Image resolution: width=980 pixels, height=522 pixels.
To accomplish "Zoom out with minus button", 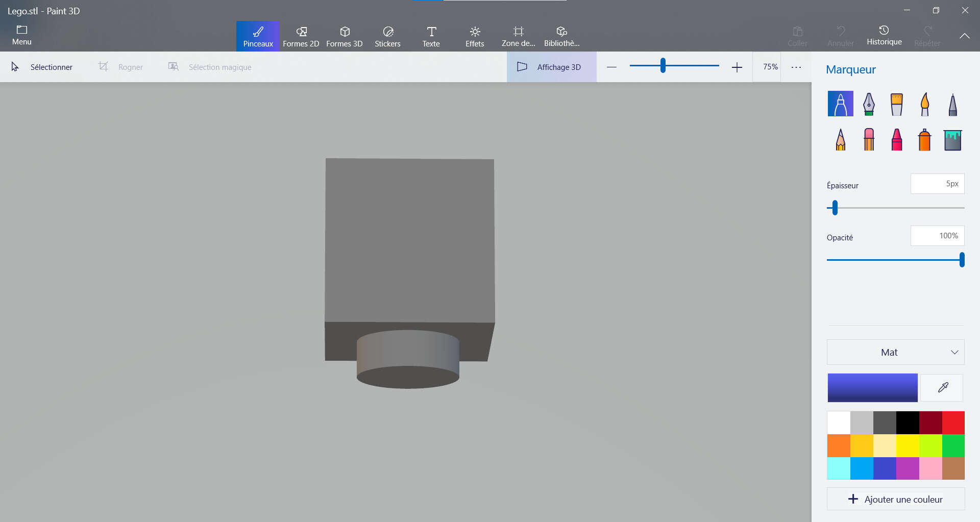I will (x=611, y=67).
